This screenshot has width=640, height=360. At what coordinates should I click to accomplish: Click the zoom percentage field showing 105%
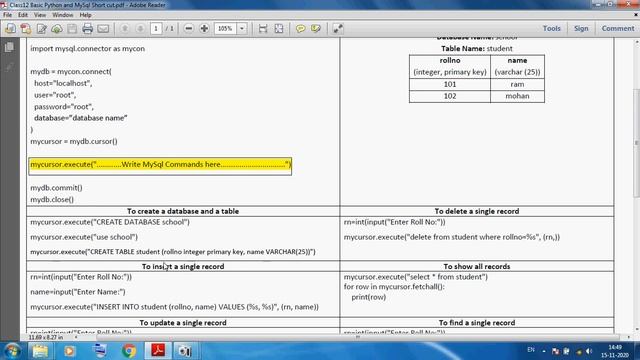[226, 29]
